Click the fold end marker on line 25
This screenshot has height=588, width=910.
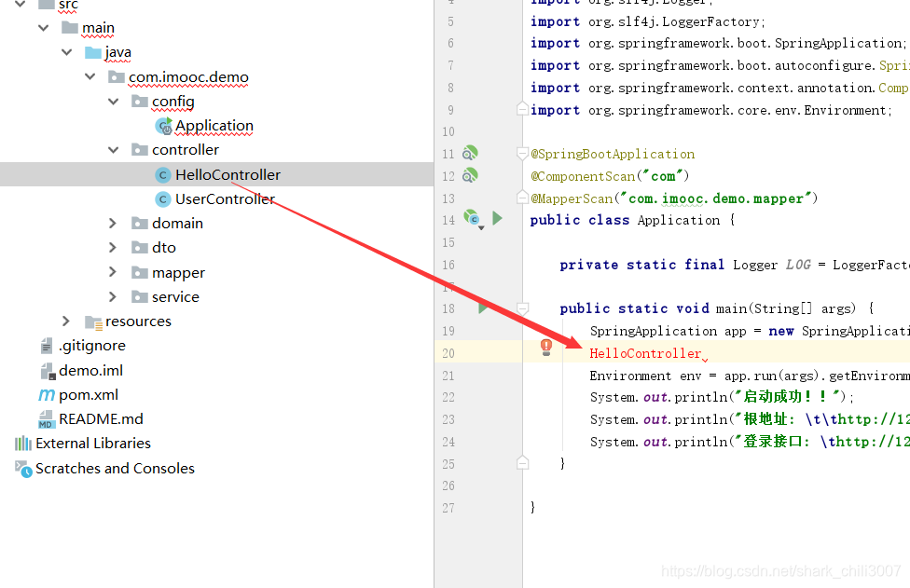pyautogui.click(x=522, y=463)
